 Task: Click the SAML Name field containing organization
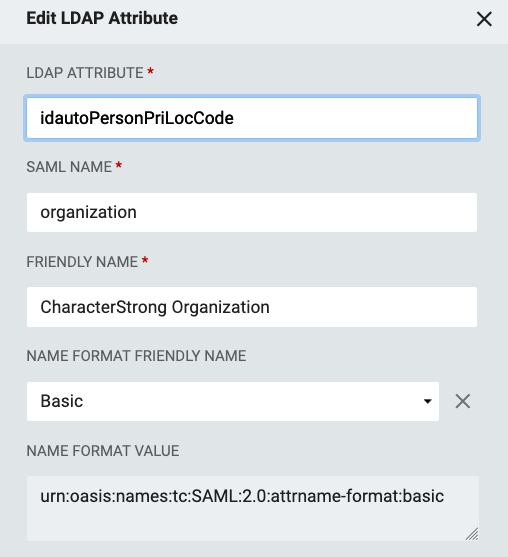pyautogui.click(x=252, y=212)
